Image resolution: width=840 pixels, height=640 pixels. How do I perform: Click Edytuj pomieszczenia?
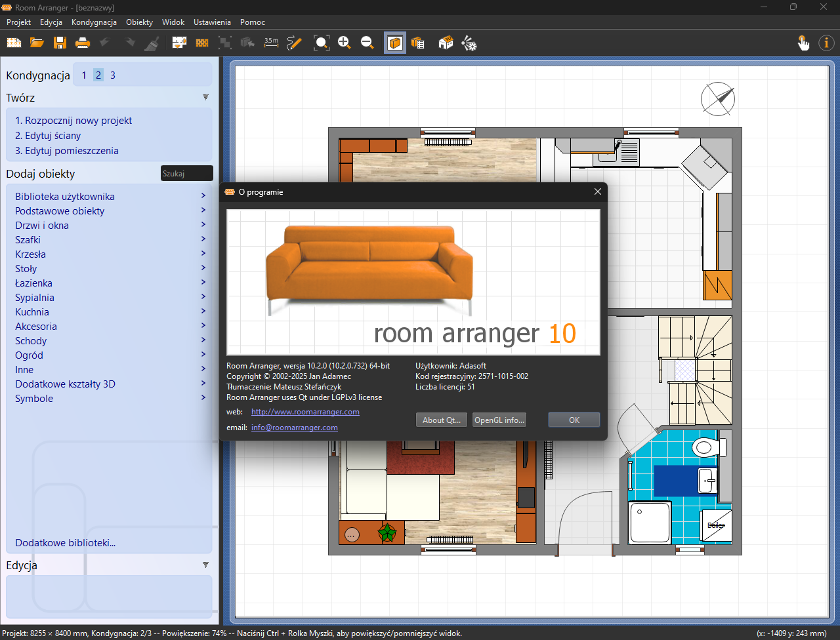(x=67, y=151)
